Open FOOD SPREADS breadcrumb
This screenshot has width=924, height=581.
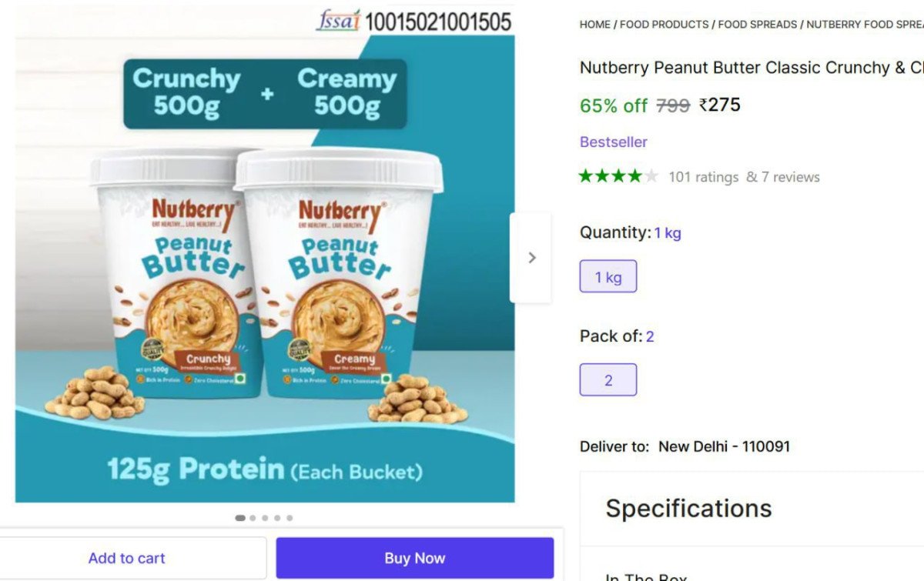[x=757, y=24]
